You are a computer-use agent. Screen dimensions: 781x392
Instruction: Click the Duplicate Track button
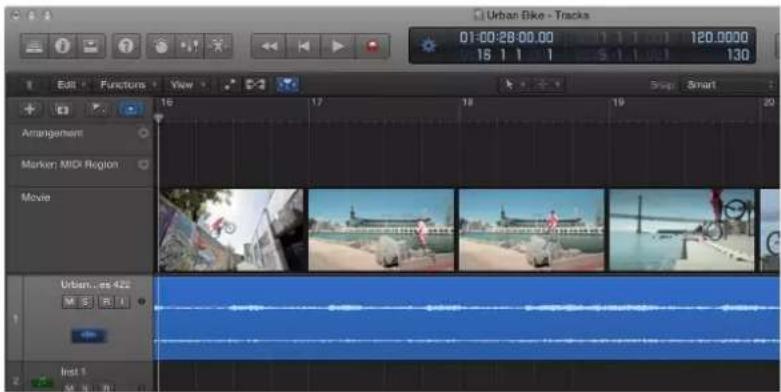point(62,109)
